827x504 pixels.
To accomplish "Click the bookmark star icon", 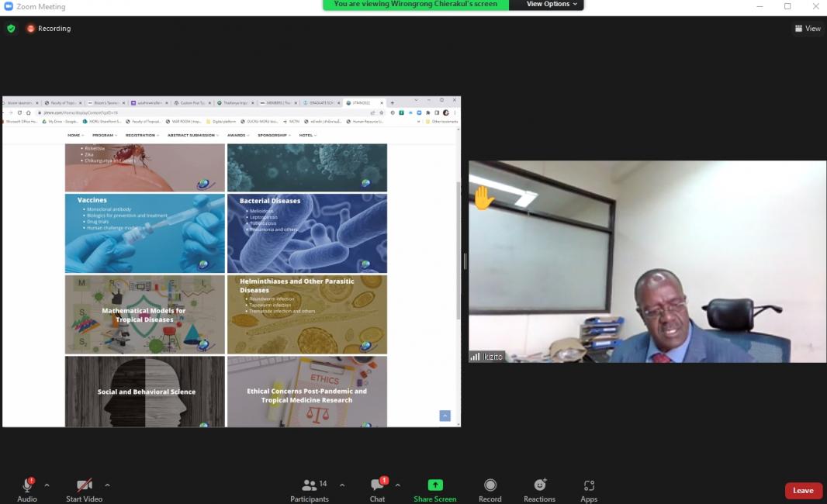I will tap(382, 113).
